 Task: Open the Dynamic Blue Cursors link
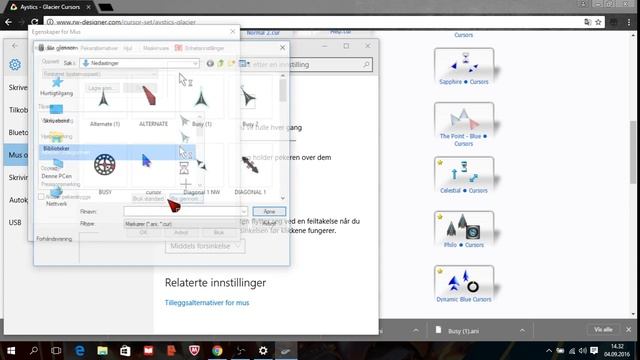pyautogui.click(x=464, y=299)
